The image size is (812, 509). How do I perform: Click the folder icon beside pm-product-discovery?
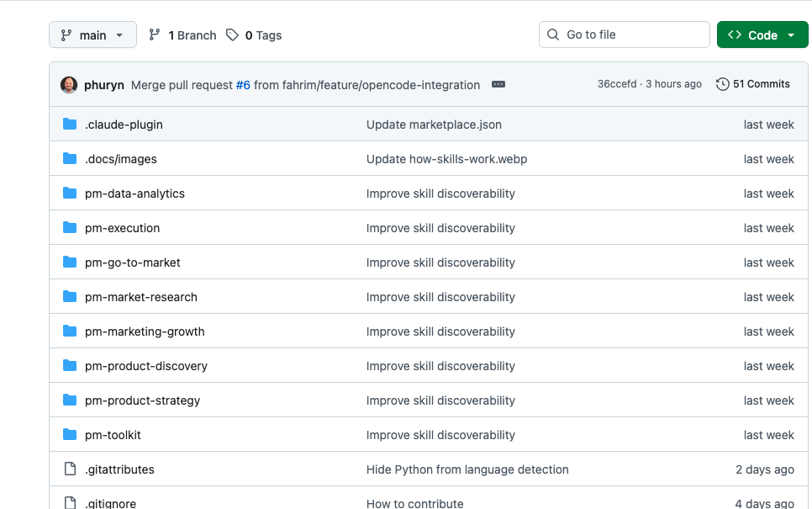[x=70, y=365]
